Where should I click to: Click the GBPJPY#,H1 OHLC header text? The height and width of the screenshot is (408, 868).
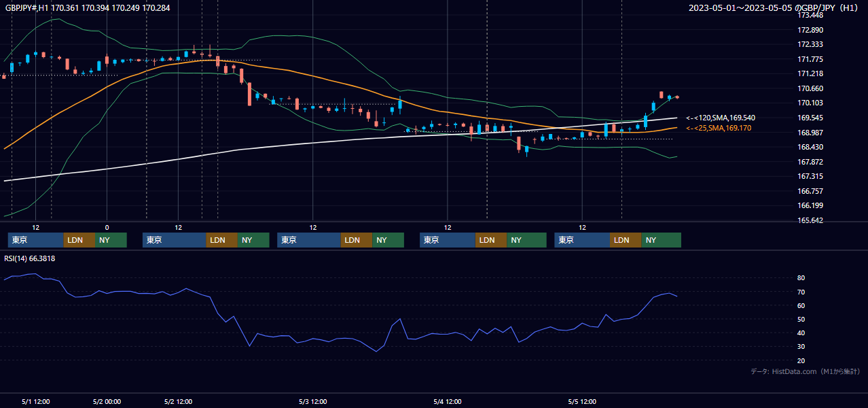[88, 8]
